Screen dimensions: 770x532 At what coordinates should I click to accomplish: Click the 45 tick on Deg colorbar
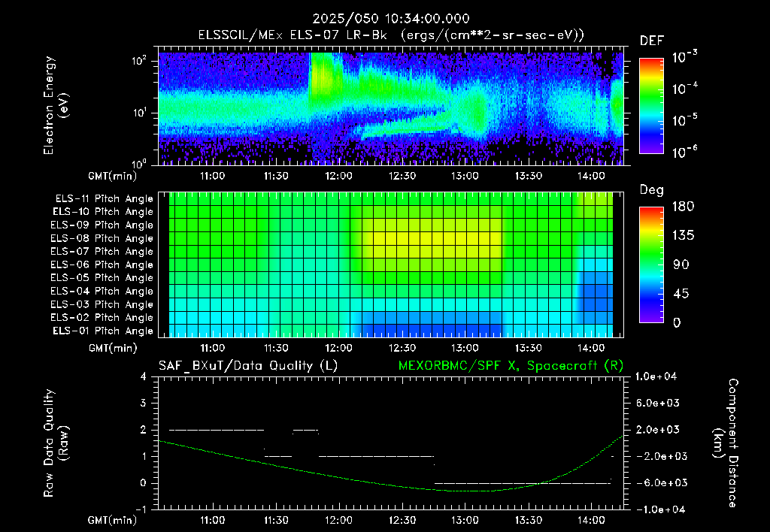click(x=681, y=294)
